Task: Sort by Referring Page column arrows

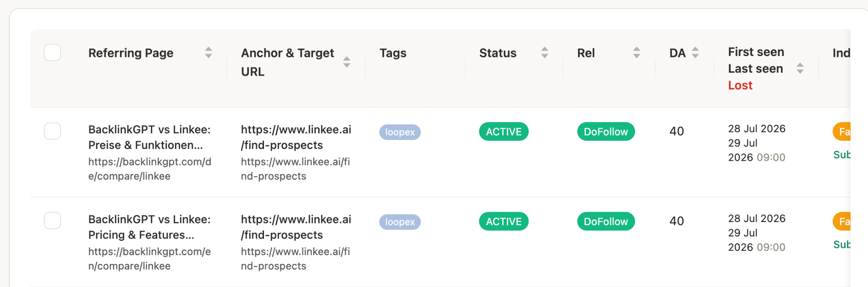Action: [208, 53]
